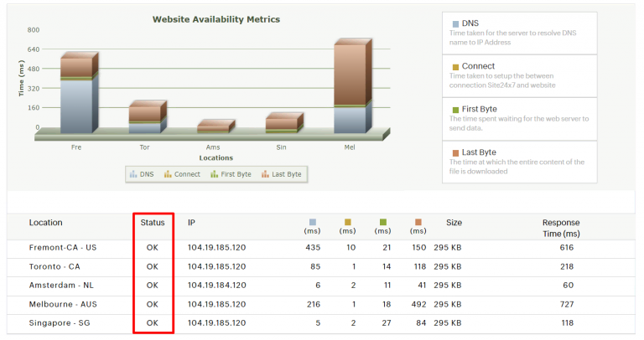Select the Ams bar in the chart
Image resolution: width=644 pixels, height=340 pixels.
point(216,126)
